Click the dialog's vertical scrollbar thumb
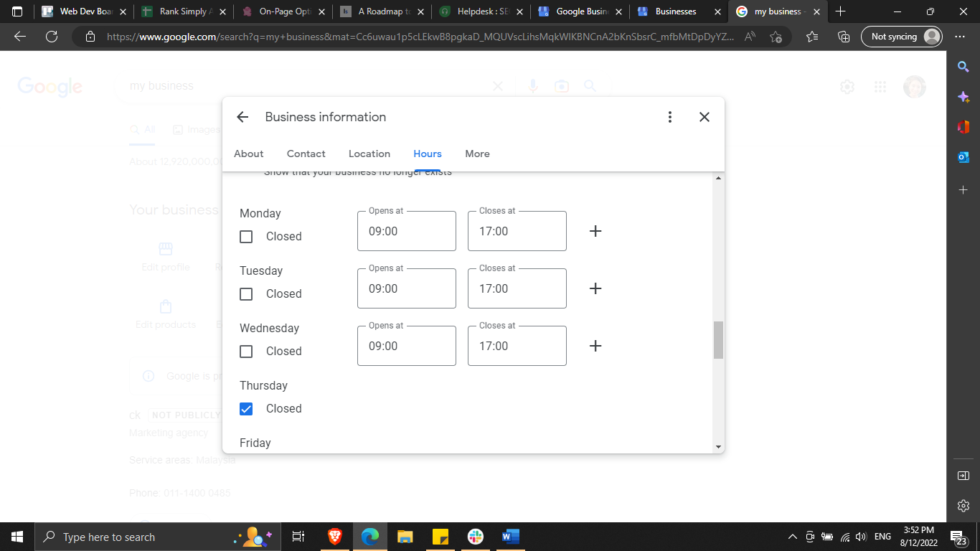Viewport: 980px width, 551px height. coord(718,340)
